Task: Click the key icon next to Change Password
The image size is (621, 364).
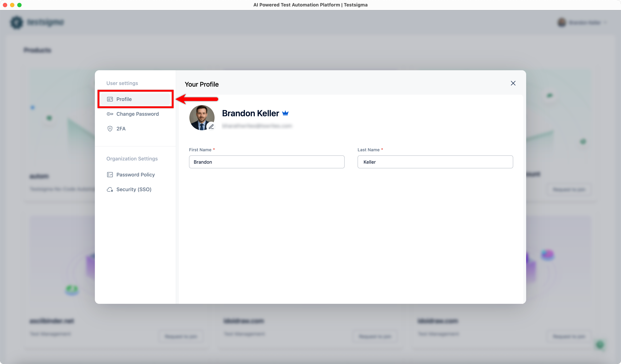Action: [110, 114]
